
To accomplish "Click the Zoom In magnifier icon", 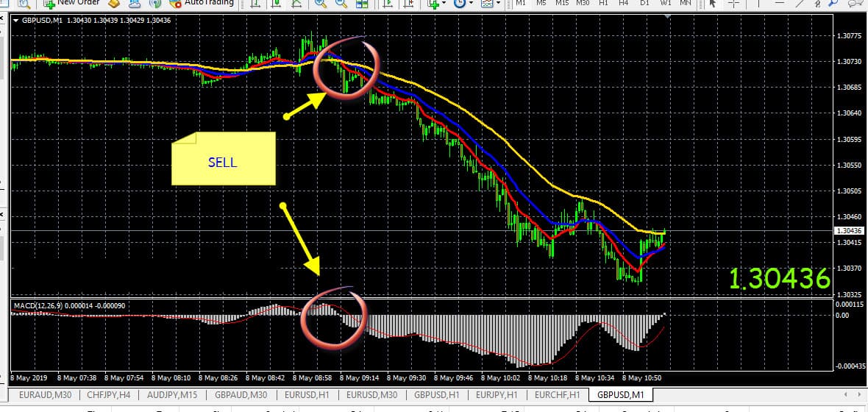I will click(321, 4).
